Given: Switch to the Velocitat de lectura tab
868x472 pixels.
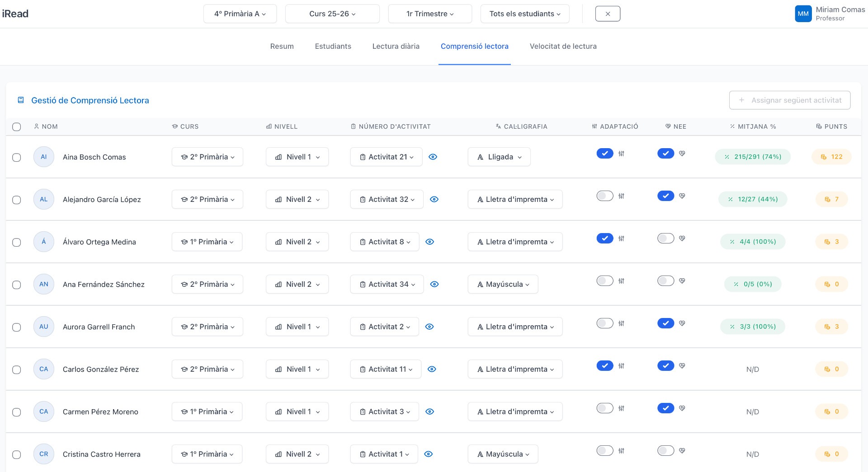Looking at the screenshot, I should tap(563, 46).
